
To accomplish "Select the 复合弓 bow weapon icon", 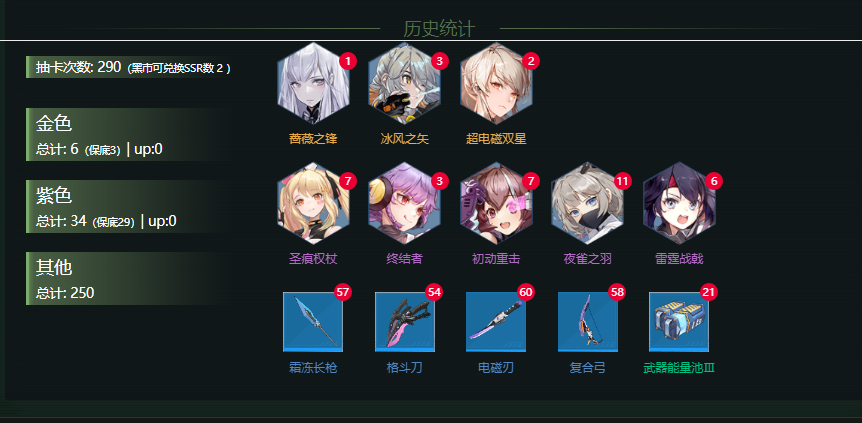I will pos(588,322).
